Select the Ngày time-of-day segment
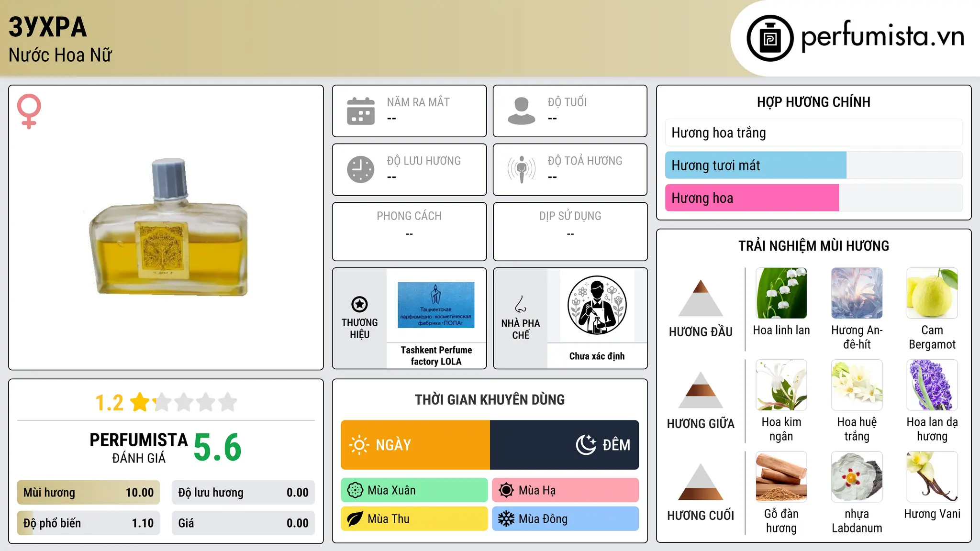 pyautogui.click(x=415, y=445)
